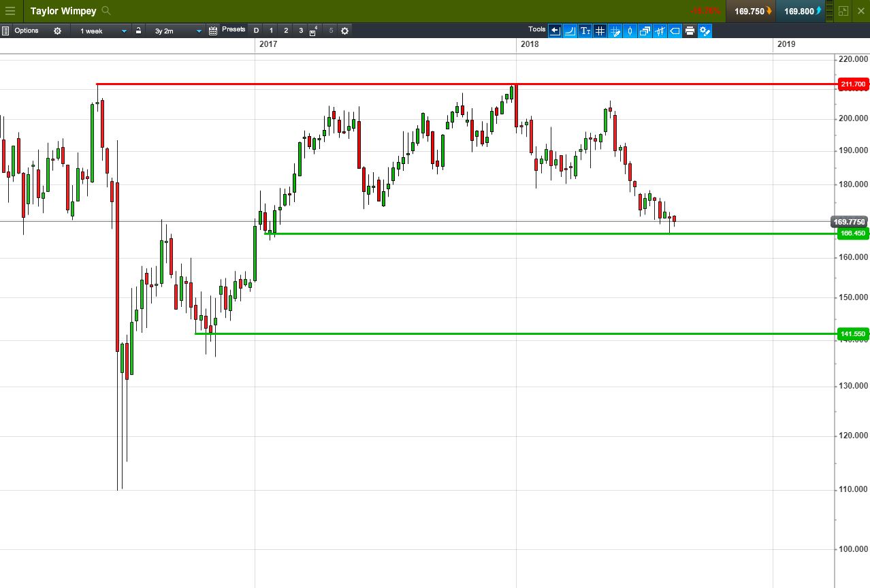The image size is (870, 588).
Task: Select the text annotation tool
Action: [x=585, y=31]
